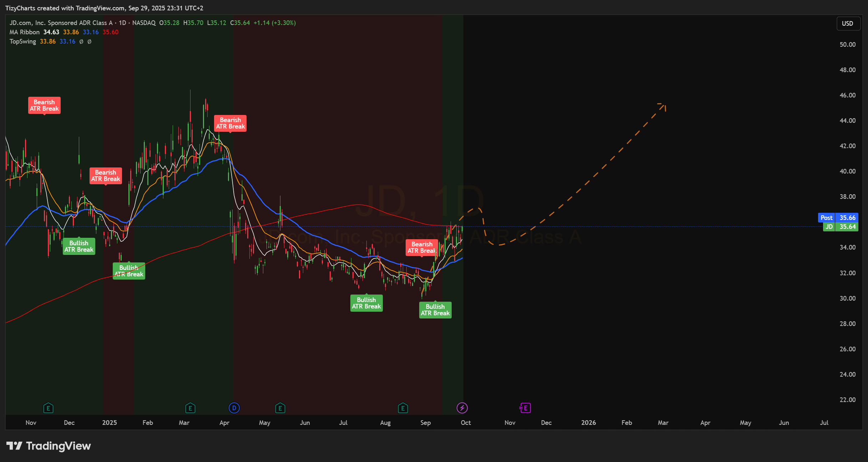The width and height of the screenshot is (868, 462).
Task: Select the TopSwing indicator legend
Action: (23, 41)
